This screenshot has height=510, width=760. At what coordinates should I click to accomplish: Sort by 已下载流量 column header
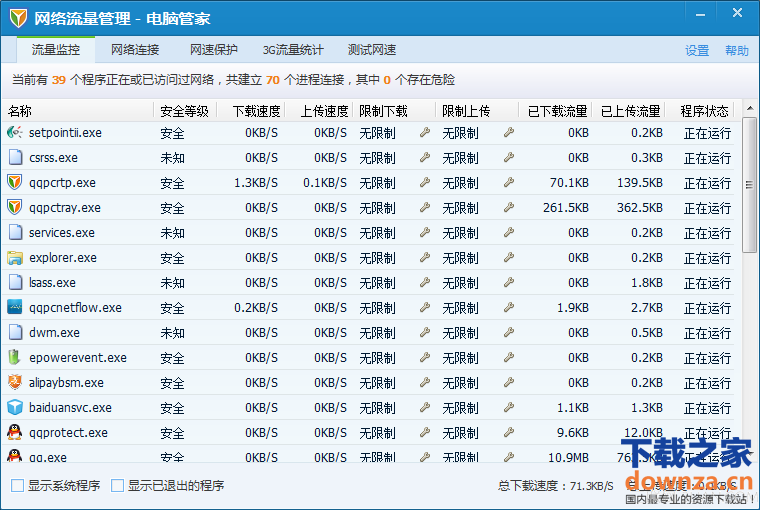click(555, 112)
